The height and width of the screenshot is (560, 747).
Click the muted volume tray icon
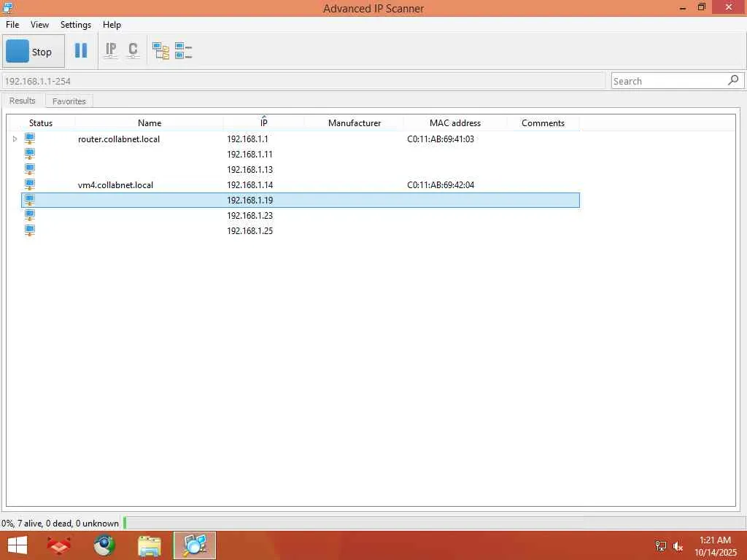click(678, 545)
